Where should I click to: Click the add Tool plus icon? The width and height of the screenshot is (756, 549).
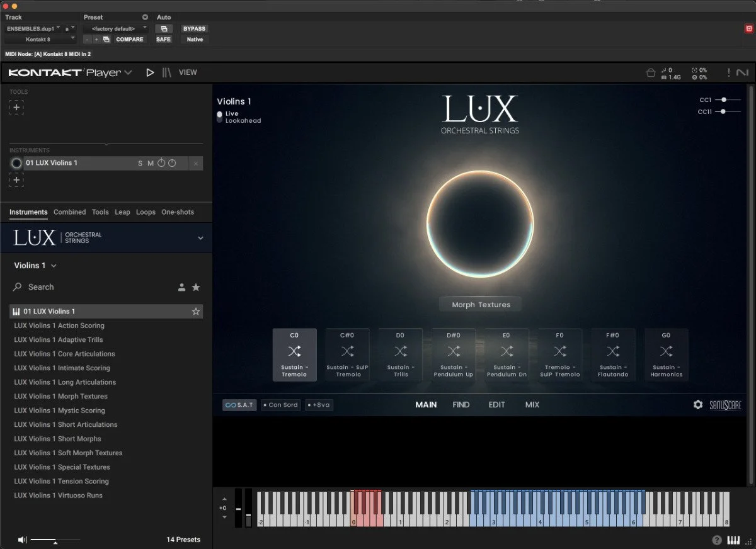click(x=16, y=107)
